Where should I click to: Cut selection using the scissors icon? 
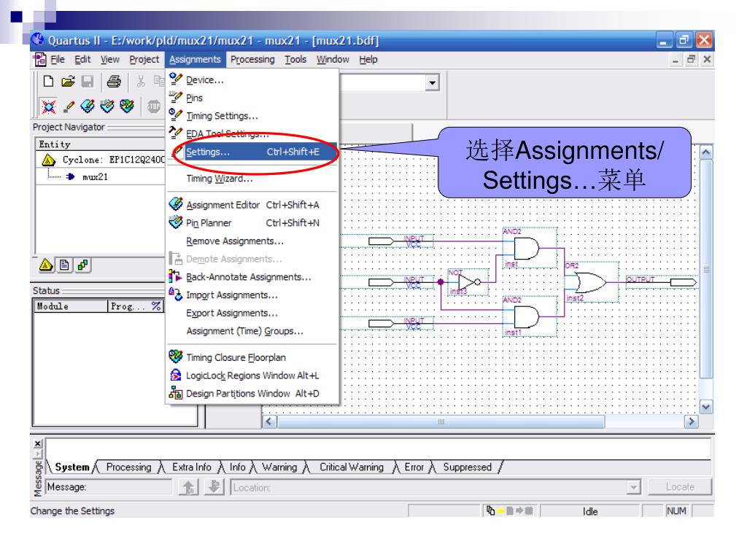click(x=141, y=82)
